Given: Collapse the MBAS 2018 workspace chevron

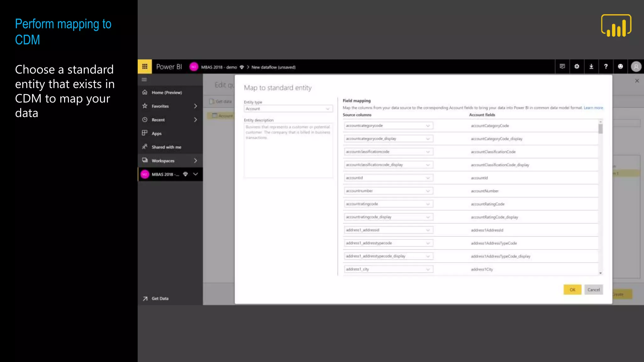Looking at the screenshot, I should pos(196,174).
